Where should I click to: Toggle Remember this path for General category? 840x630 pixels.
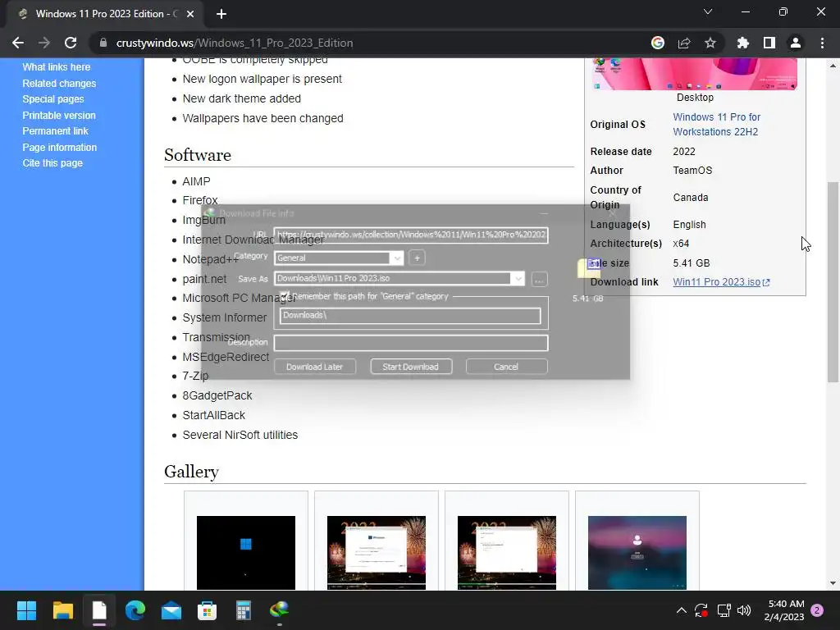(x=285, y=296)
